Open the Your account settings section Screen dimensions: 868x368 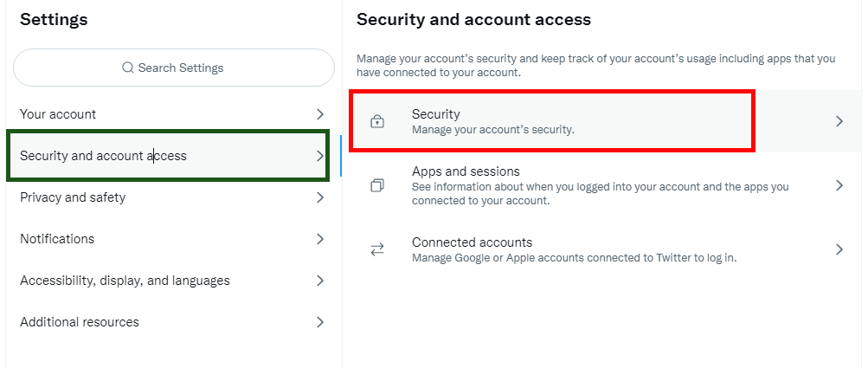click(174, 114)
